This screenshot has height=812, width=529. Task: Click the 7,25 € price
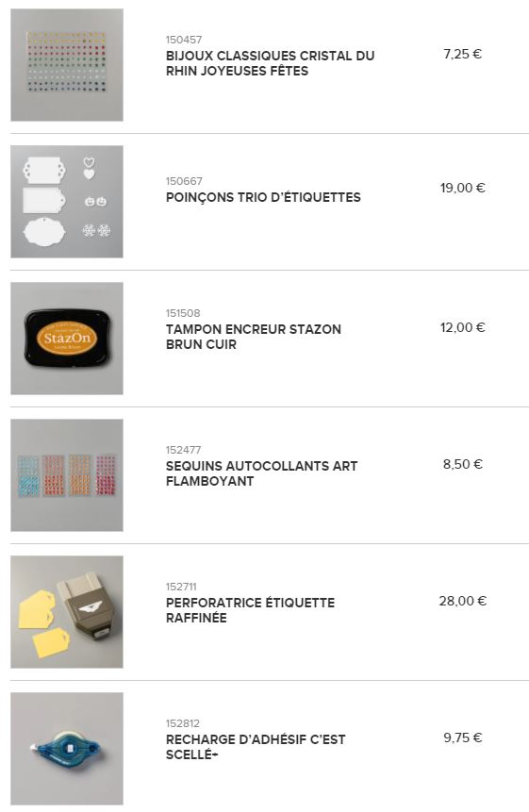[462, 54]
